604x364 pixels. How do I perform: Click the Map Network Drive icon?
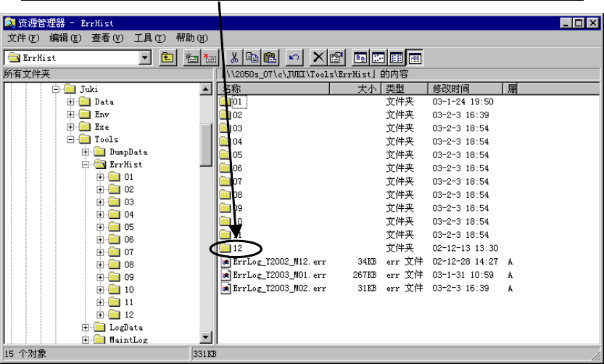191,58
